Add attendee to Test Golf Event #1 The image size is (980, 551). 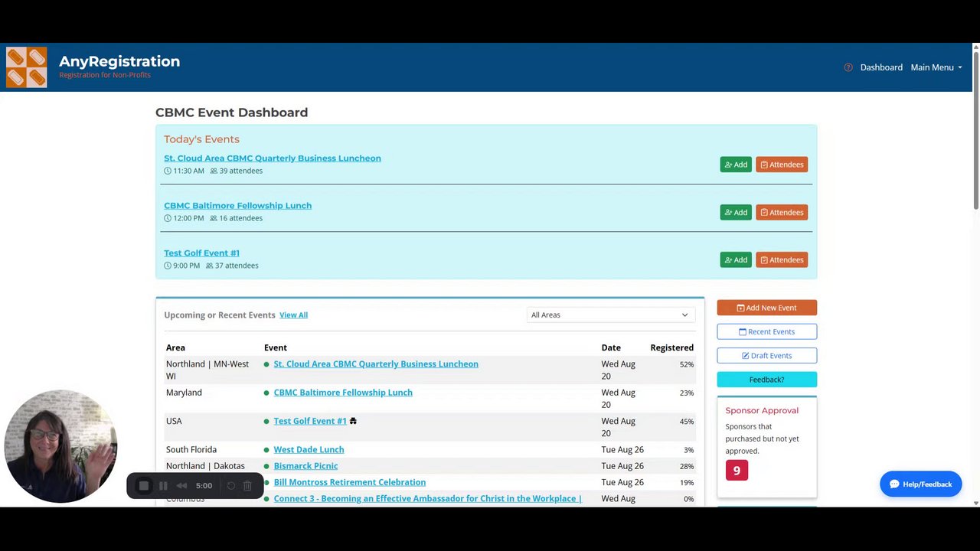point(736,259)
